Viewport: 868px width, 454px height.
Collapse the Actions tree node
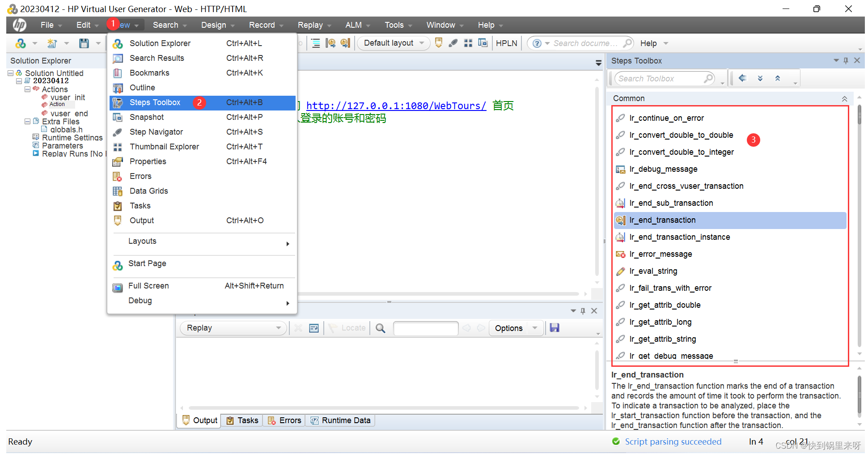click(x=27, y=89)
